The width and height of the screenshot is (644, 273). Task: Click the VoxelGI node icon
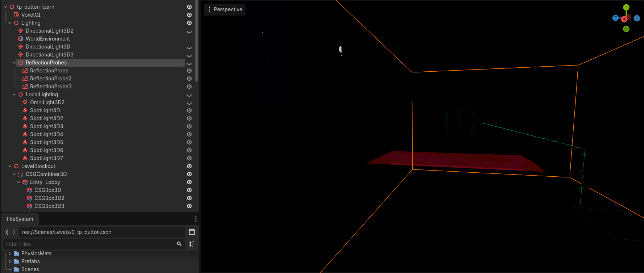pos(16,15)
